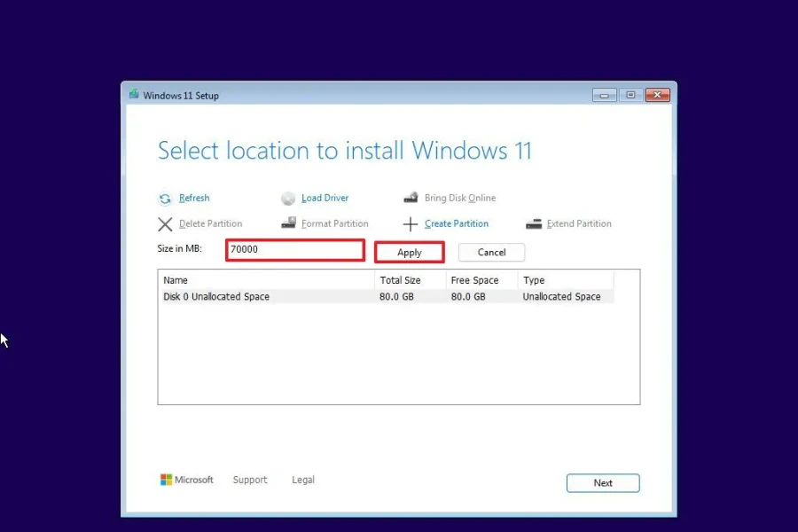This screenshot has height=532, width=798.
Task: Click the Name column header
Action: point(175,279)
